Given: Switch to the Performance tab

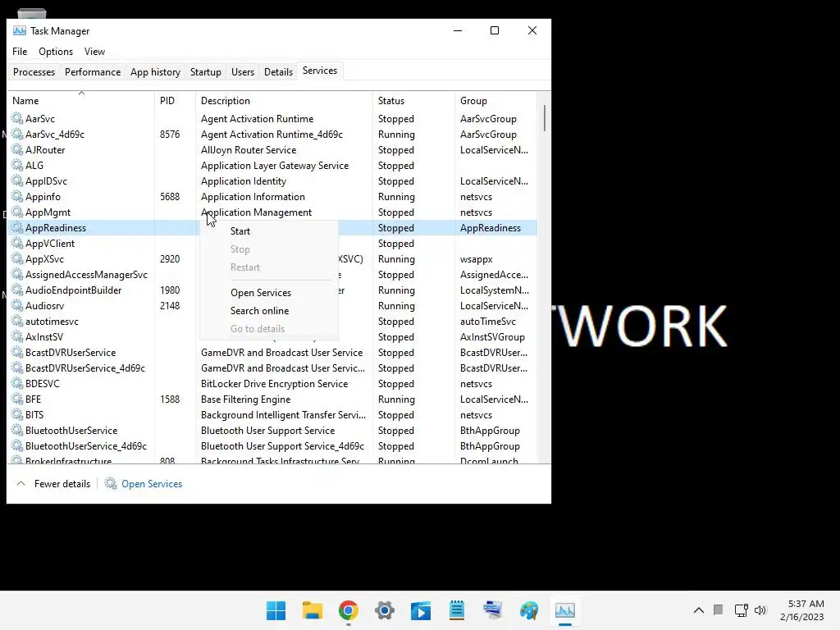Looking at the screenshot, I should 93,72.
